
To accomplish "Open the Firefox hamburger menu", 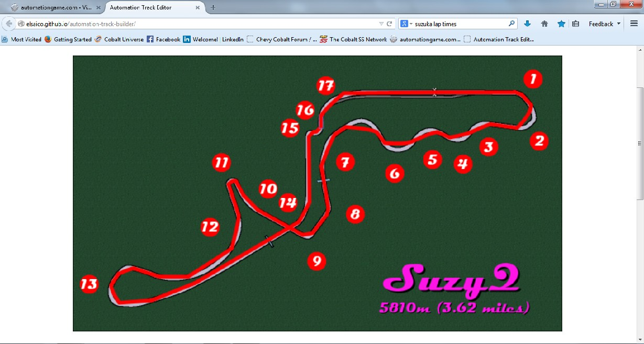I will point(634,24).
